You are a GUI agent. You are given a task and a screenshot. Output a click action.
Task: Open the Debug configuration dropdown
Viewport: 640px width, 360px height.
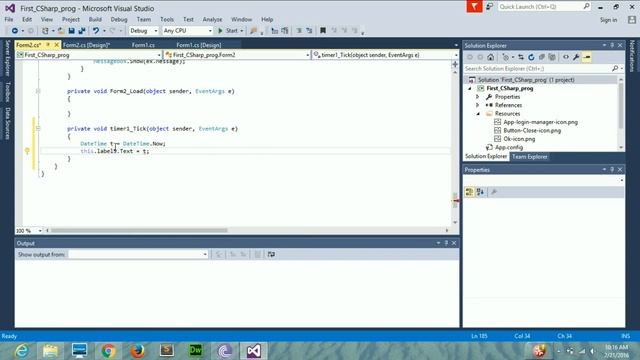143,31
